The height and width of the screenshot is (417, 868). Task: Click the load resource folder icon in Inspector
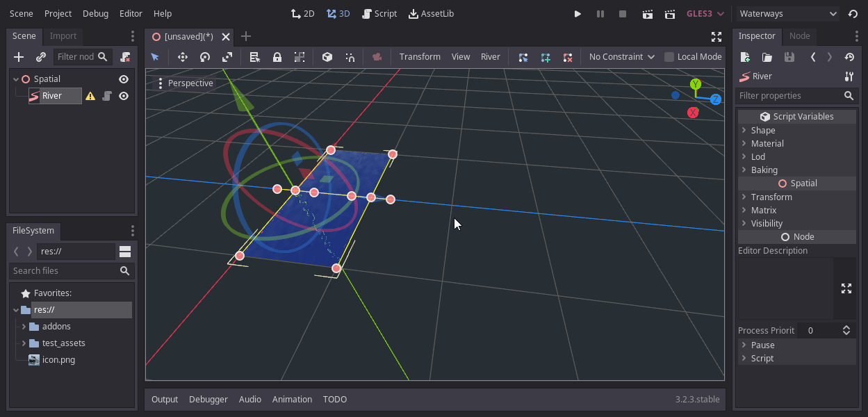pos(767,57)
